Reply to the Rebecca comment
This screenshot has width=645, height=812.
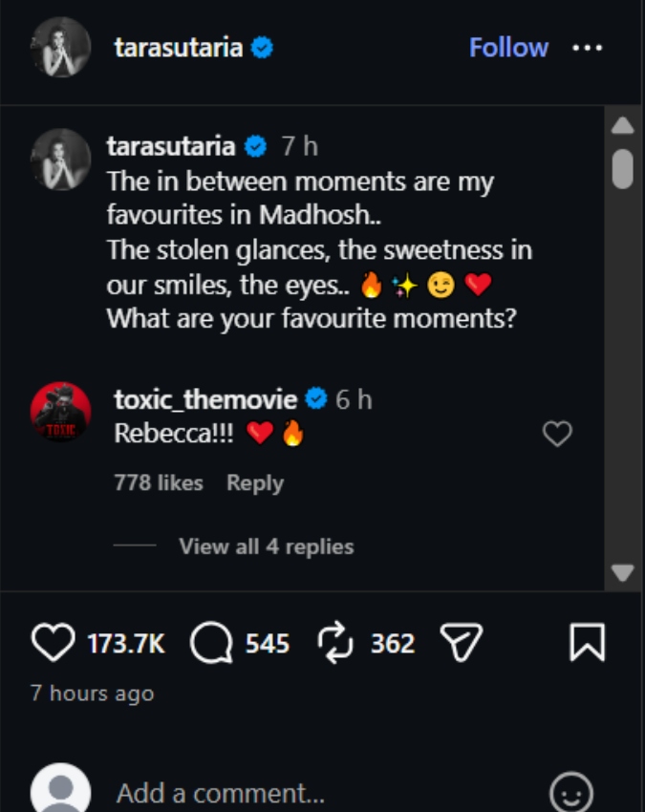[x=255, y=483]
